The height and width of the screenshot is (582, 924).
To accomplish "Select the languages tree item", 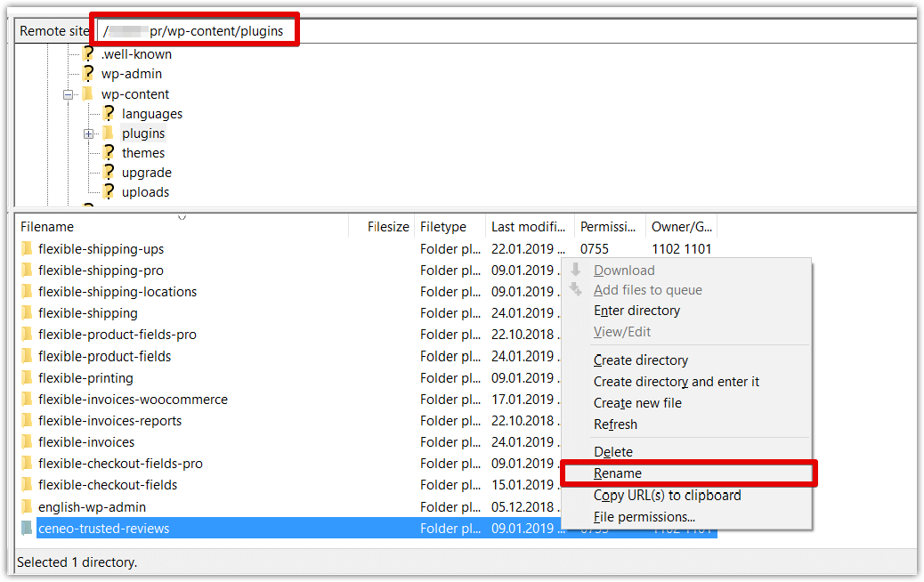I will pos(152,114).
